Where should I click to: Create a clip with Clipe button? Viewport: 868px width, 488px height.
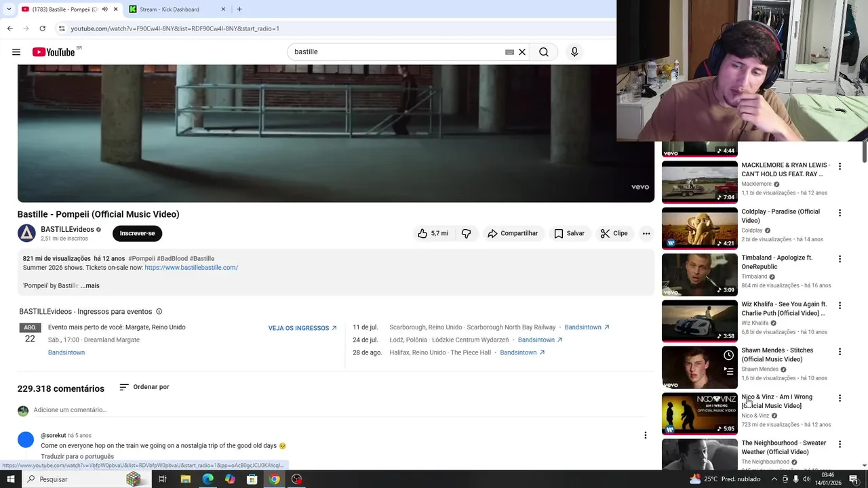614,233
